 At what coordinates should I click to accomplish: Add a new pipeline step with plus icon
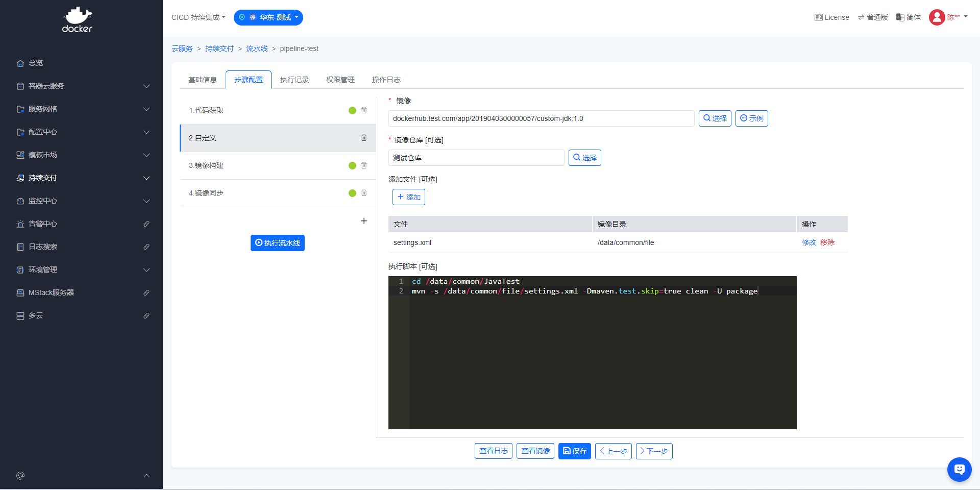pyautogui.click(x=364, y=221)
